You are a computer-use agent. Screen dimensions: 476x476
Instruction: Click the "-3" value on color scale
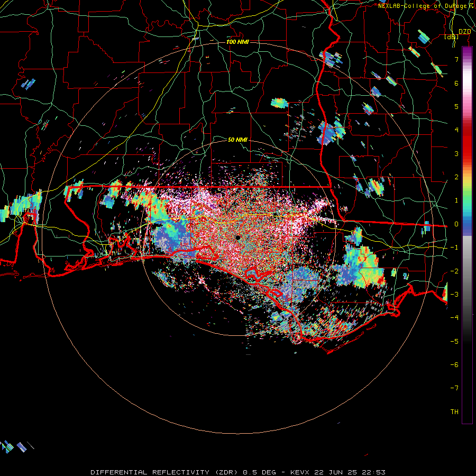point(454,295)
